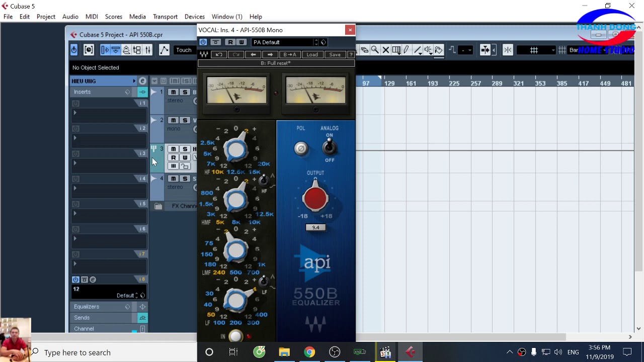Image resolution: width=644 pixels, height=362 pixels.
Task: Open the plugin help question mark
Action: tap(351, 54)
